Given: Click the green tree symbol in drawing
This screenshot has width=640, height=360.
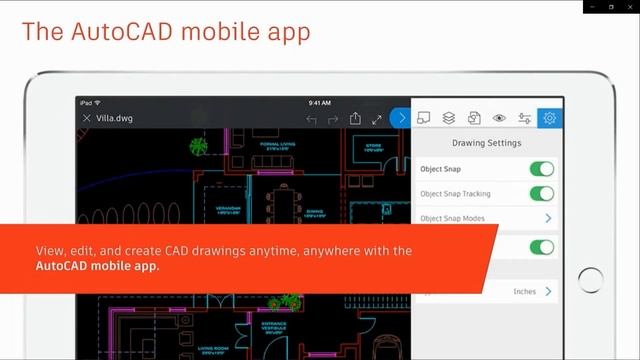Looking at the screenshot, I should point(199,146).
